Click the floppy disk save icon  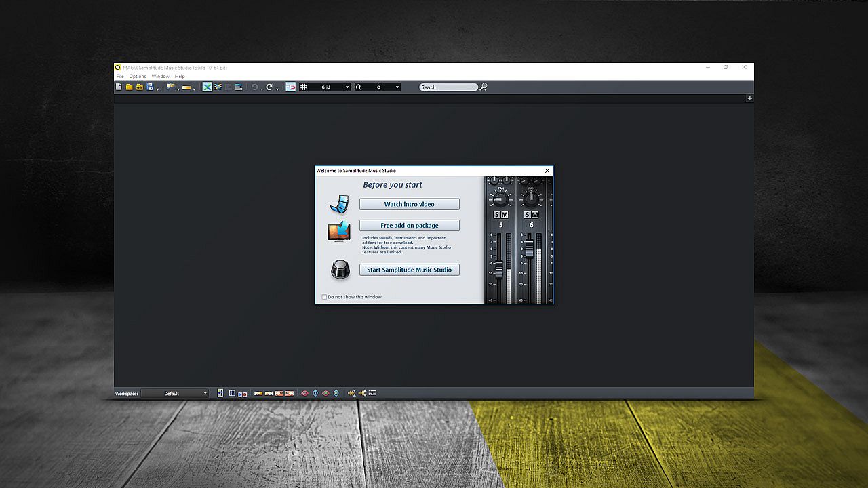coord(150,87)
